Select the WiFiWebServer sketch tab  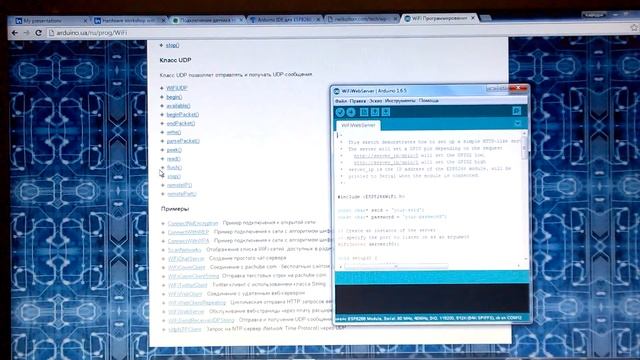[x=358, y=125]
